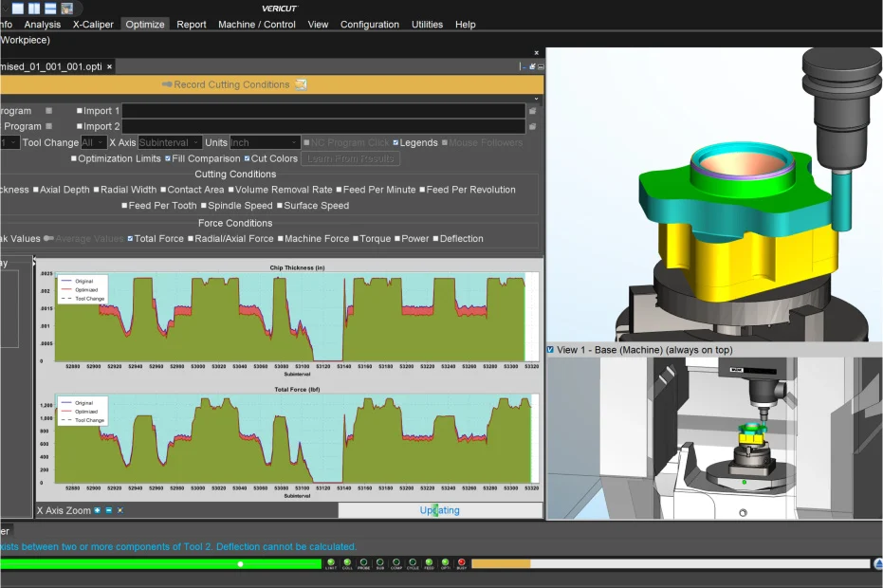The height and width of the screenshot is (588, 883).
Task: Open the X Axis Subinterval dropdown
Action: click(170, 142)
